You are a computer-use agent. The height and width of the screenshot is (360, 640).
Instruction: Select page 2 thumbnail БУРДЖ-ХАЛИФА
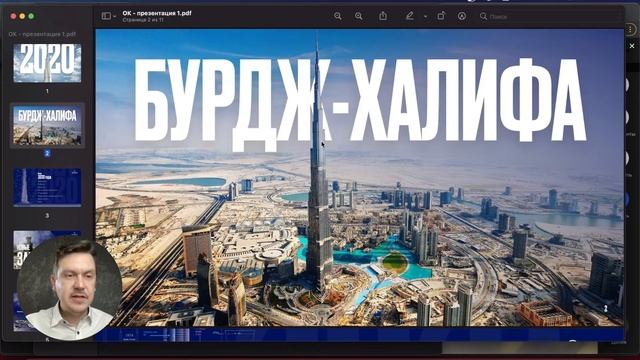47,125
